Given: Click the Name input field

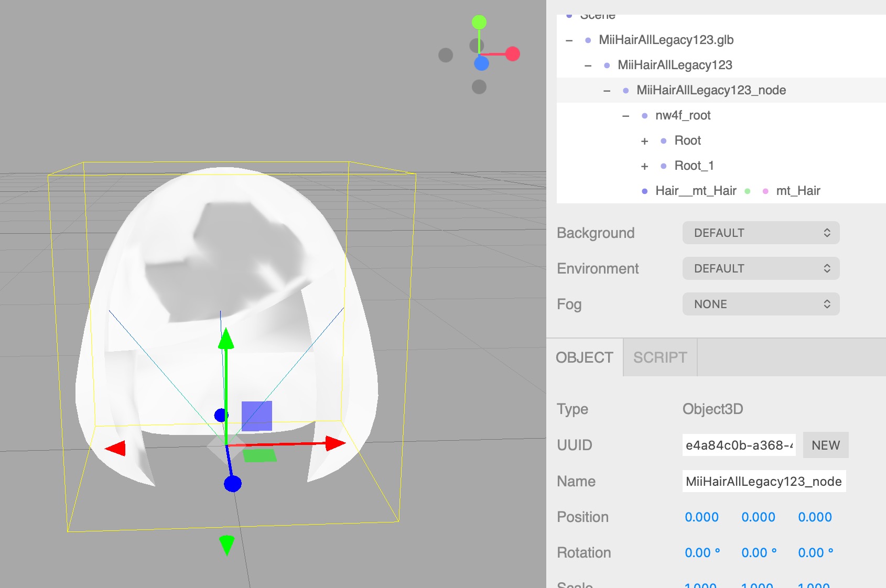Looking at the screenshot, I should coord(763,481).
